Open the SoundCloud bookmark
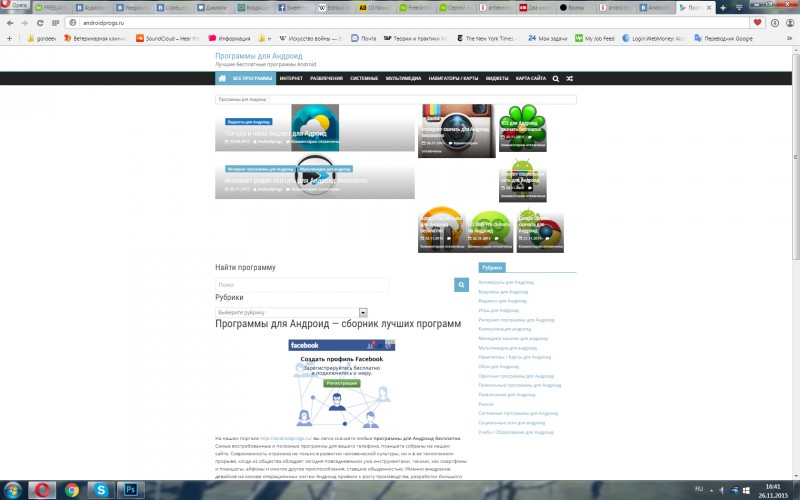Image resolution: width=800 pixels, height=500 pixels. 167,38
